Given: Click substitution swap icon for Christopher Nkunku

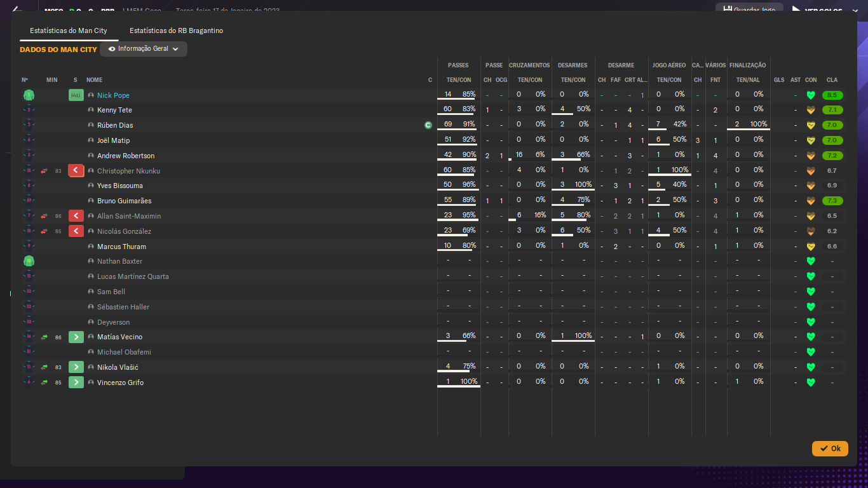Looking at the screenshot, I should point(44,171).
